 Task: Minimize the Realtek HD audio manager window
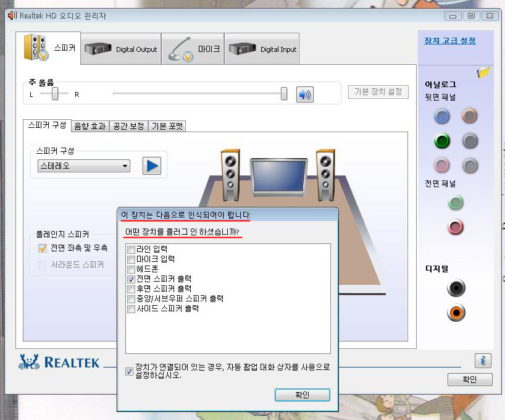453,16
